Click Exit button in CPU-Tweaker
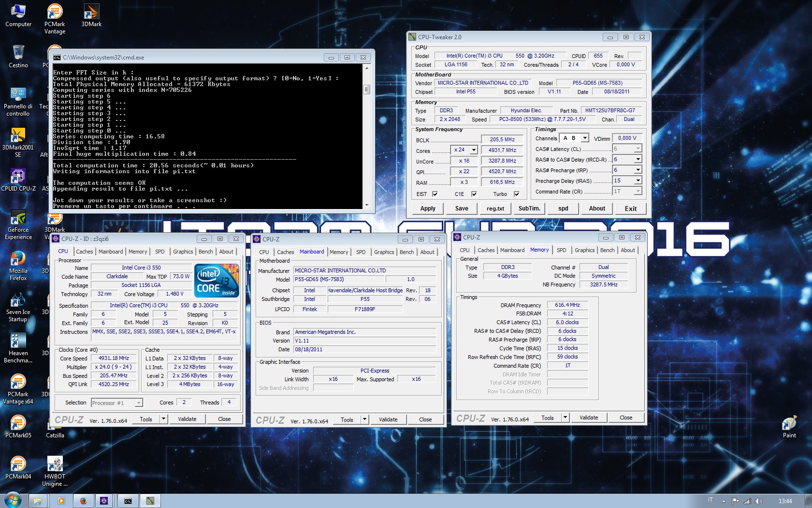 pyautogui.click(x=631, y=209)
